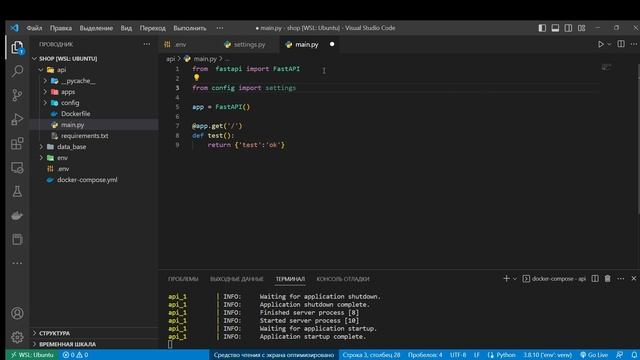Open Source Control view
The image size is (640, 360).
(17, 95)
